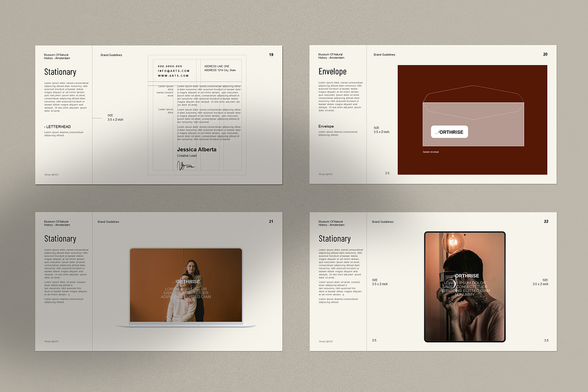This screenshot has width=588, height=392.
Task: Click the handwritten signature under Creative Lead
Action: pyautogui.click(x=186, y=165)
